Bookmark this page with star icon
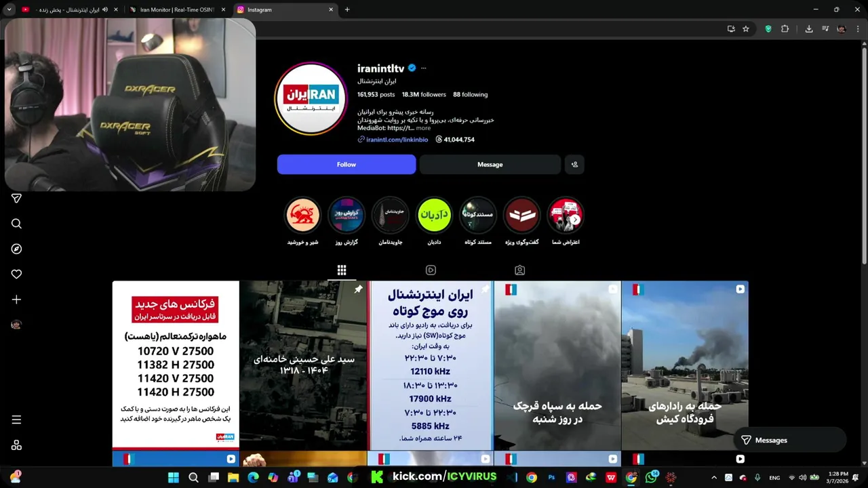This screenshot has width=868, height=488. click(x=746, y=29)
